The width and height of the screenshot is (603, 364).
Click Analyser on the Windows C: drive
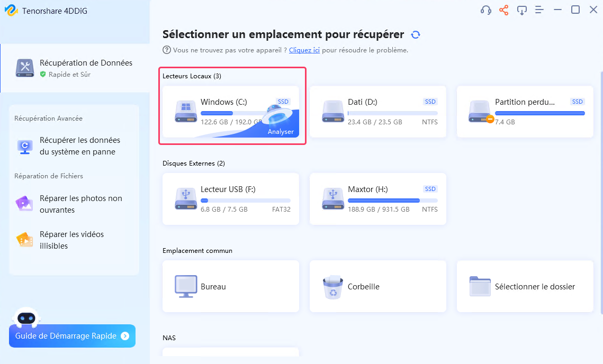click(x=281, y=131)
